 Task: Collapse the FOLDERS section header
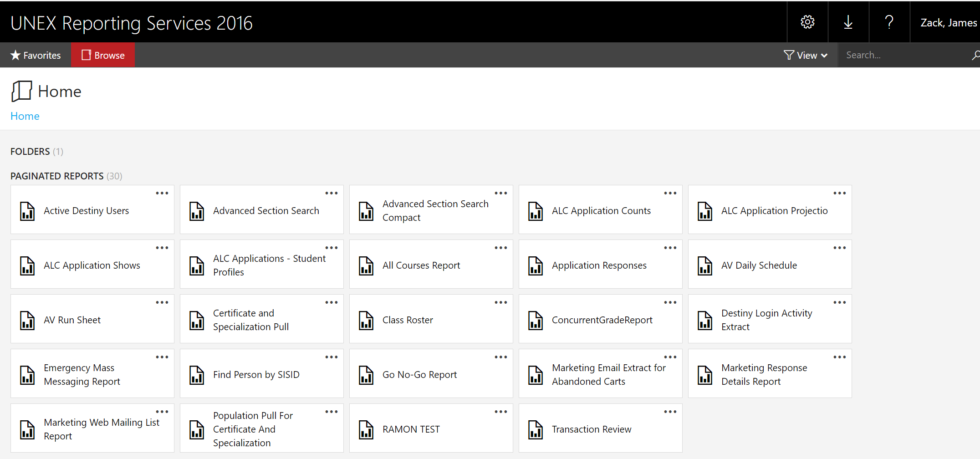[x=30, y=151]
